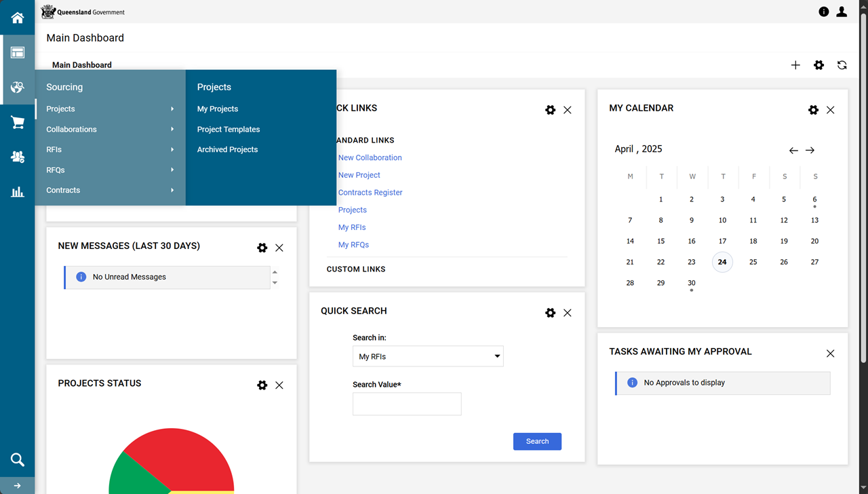Click the Search Value input field
The height and width of the screenshot is (494, 868).
point(407,404)
